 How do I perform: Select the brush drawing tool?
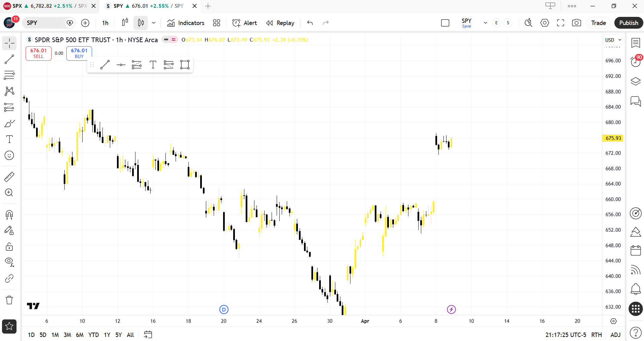(9, 123)
